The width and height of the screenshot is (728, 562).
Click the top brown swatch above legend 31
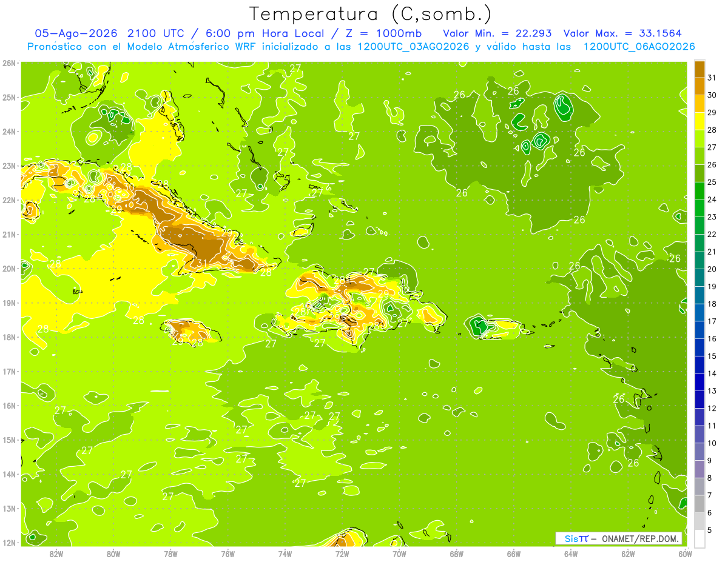[699, 69]
